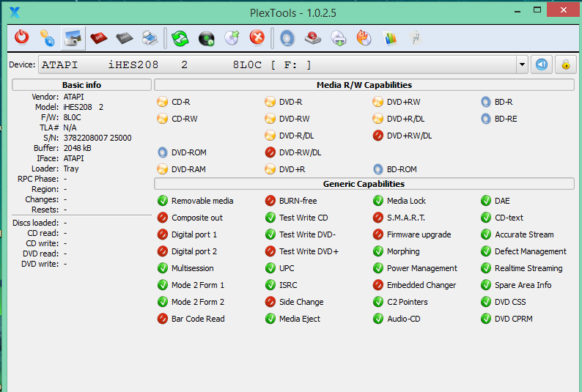This screenshot has height=392, width=582.
Task: Click the Power Management capability entry
Action: pyautogui.click(x=416, y=268)
